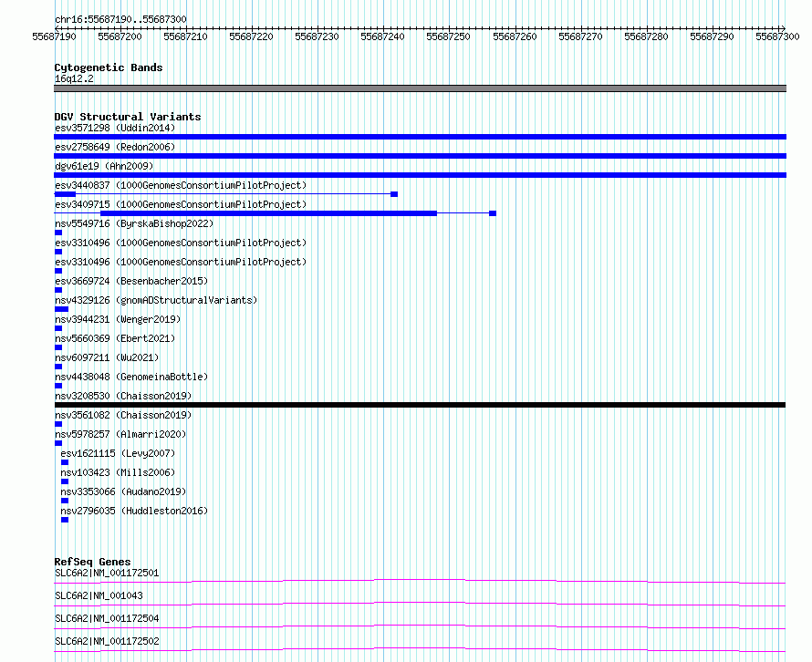Image resolution: width=812 pixels, height=662 pixels.
Task: Open esv3669724 (Besenbacher2015) label
Action: click(131, 281)
